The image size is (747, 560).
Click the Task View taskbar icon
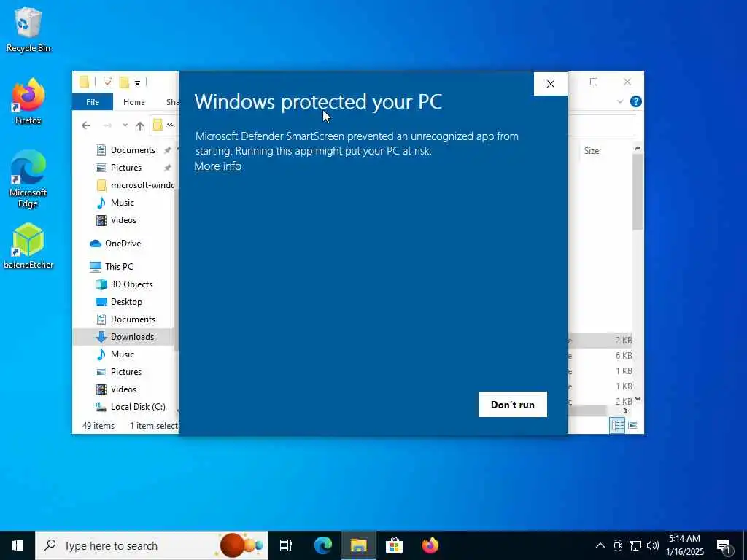point(286,545)
